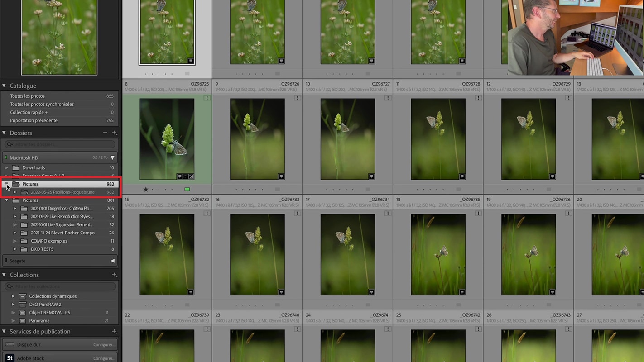Click the metadata warning badge on photo _OZ96739
This screenshot has width=644, height=362.
(x=207, y=329)
